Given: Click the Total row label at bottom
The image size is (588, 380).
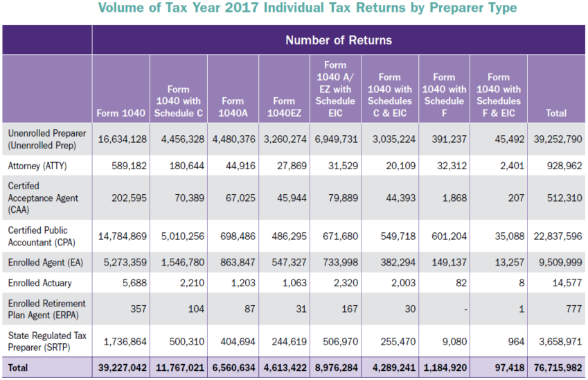Looking at the screenshot, I should pyautogui.click(x=19, y=368).
